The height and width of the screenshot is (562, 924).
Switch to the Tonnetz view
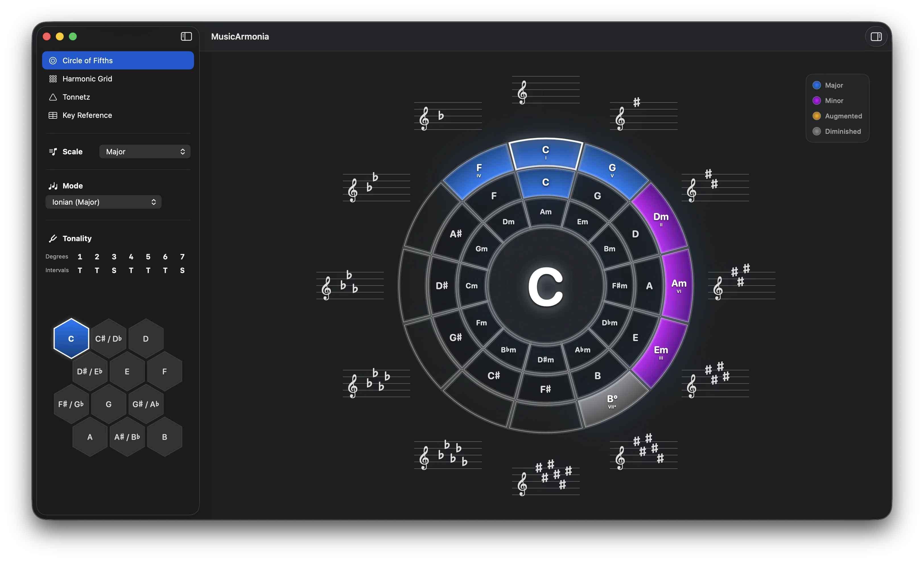coord(118,97)
